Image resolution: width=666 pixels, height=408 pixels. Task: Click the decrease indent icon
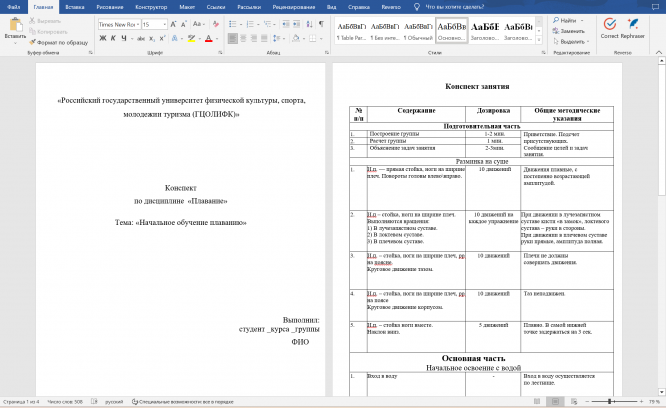286,24
